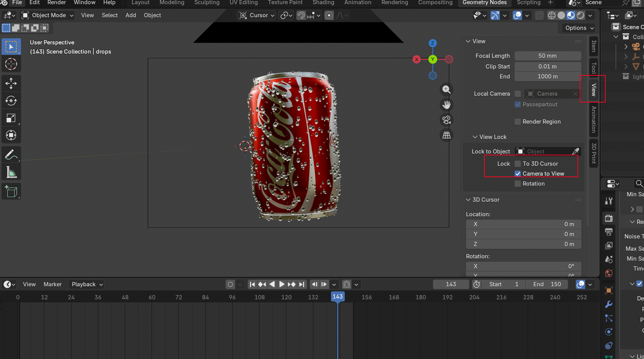Open timeline Playback dropdown
This screenshot has height=359, width=644.
(86, 284)
